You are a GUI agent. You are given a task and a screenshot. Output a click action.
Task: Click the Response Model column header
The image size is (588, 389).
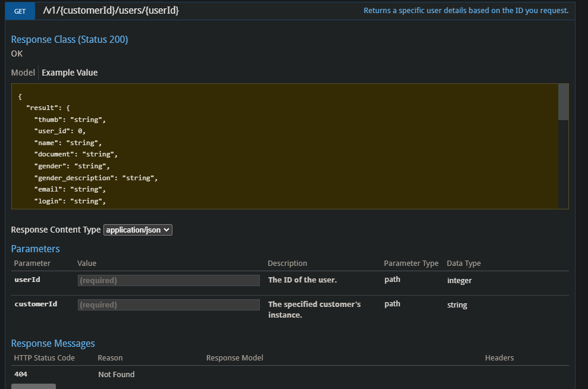click(x=235, y=358)
